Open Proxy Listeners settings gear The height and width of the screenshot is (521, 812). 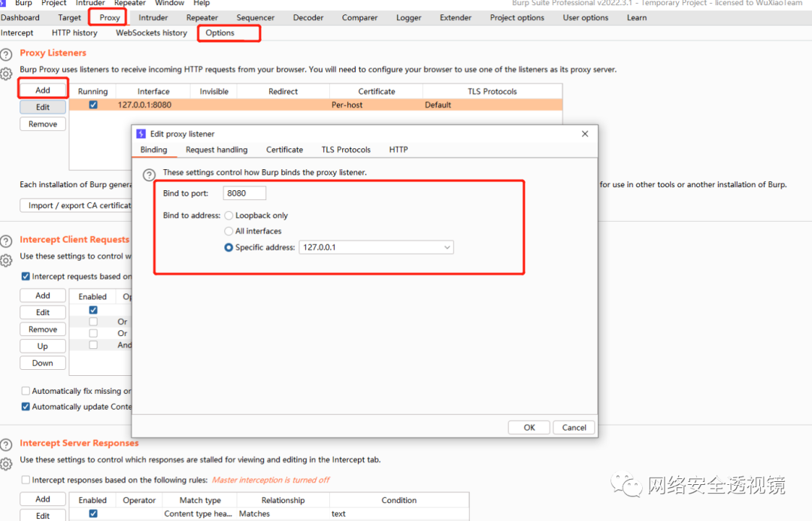(x=6, y=74)
